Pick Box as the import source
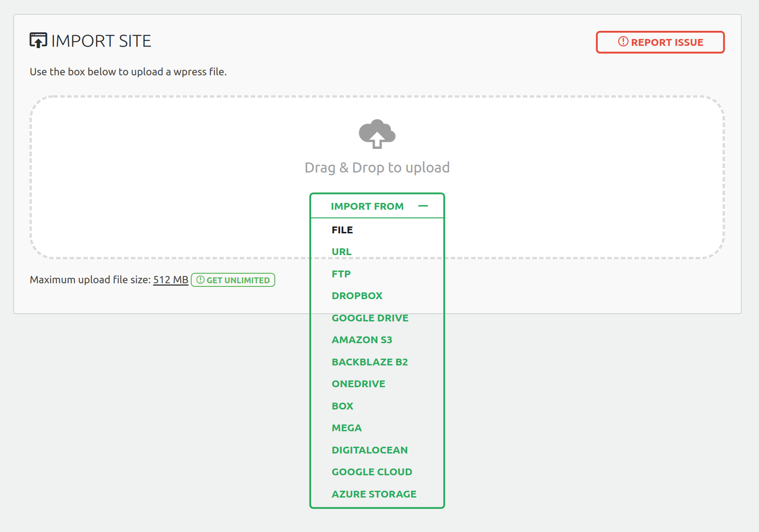 click(342, 406)
